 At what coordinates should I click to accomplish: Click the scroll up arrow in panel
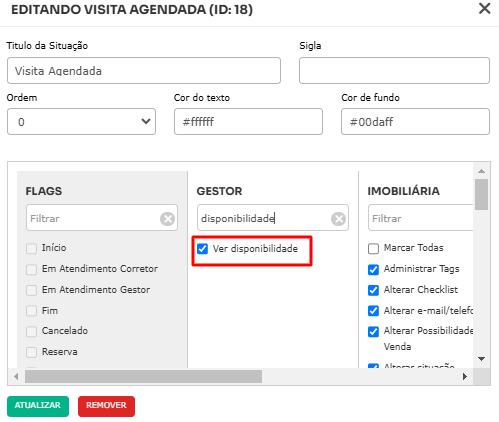pyautogui.click(x=481, y=171)
